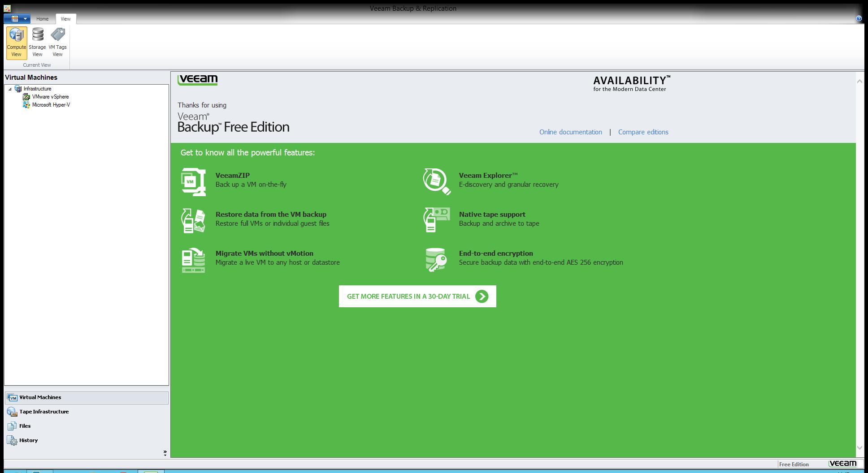This screenshot has height=473, width=868.
Task: Click the green arrow on trial button
Action: 482,297
